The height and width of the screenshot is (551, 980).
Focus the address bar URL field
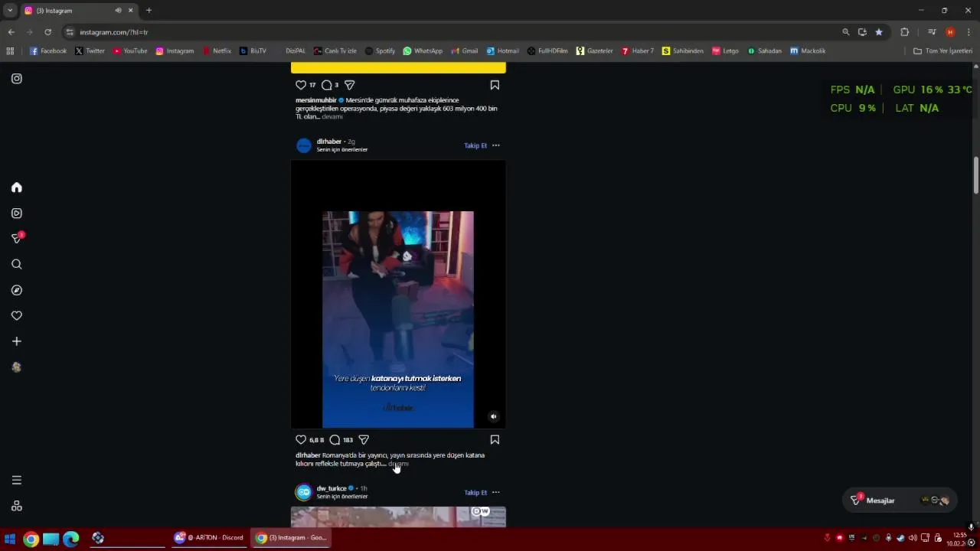(452, 32)
